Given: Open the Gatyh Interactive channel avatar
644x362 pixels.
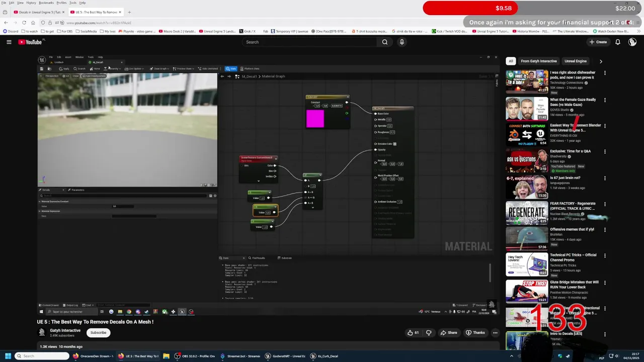Looking at the screenshot, I should click(x=42, y=332).
